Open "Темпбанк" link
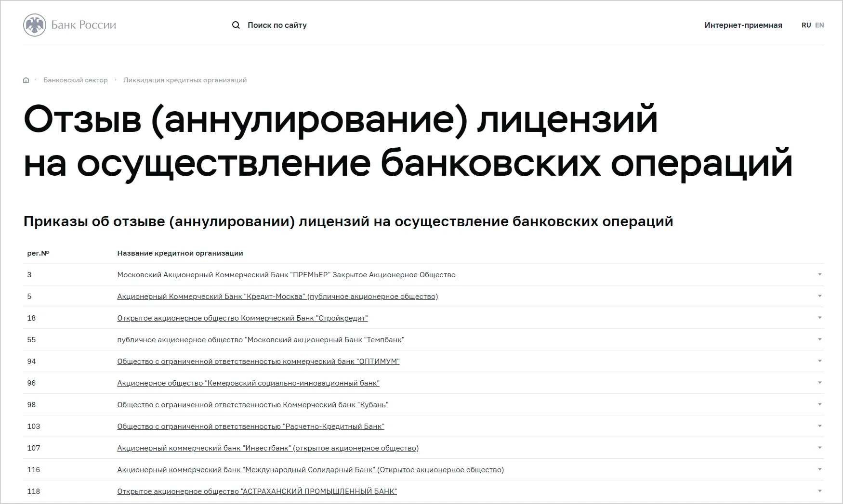This screenshot has height=504, width=843. tap(261, 340)
